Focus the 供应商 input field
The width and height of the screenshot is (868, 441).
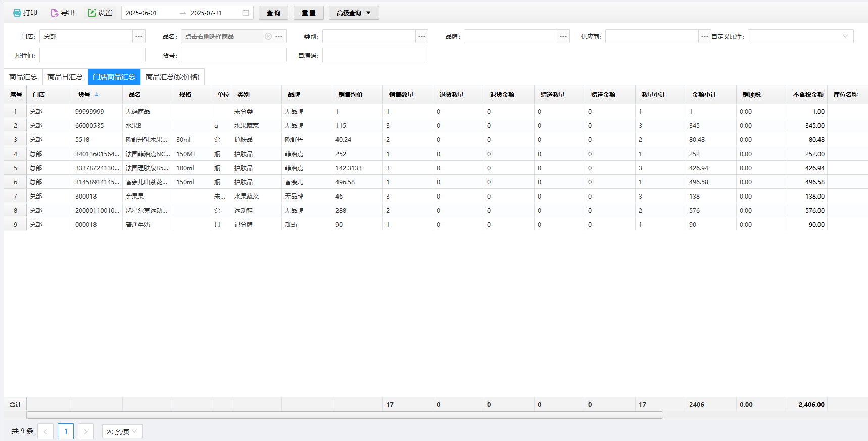652,36
